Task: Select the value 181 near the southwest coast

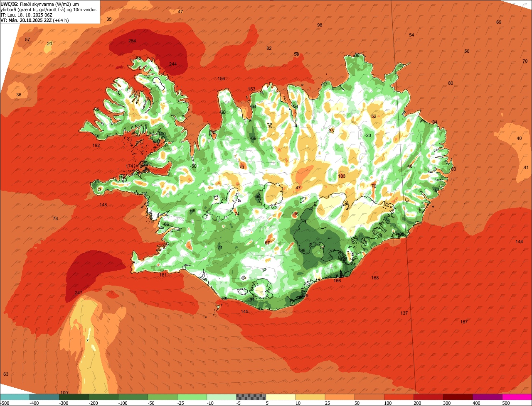Action: [x=163, y=275]
